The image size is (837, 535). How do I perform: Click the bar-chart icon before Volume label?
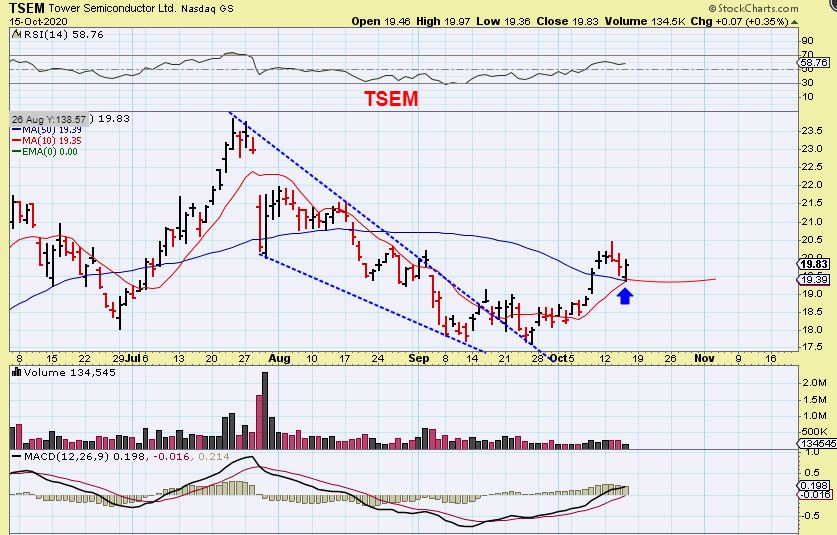(16, 373)
